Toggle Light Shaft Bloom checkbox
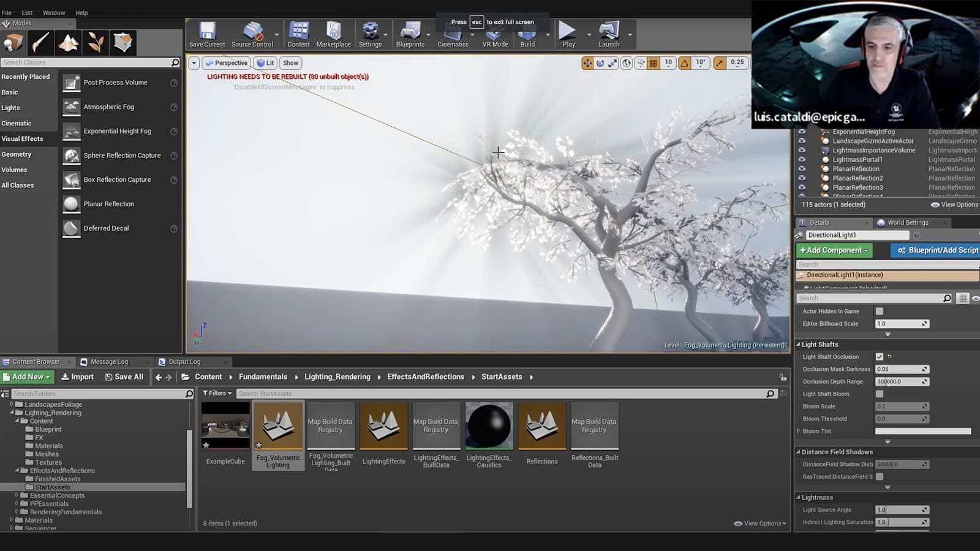Image resolution: width=980 pixels, height=551 pixels. pyautogui.click(x=880, y=394)
